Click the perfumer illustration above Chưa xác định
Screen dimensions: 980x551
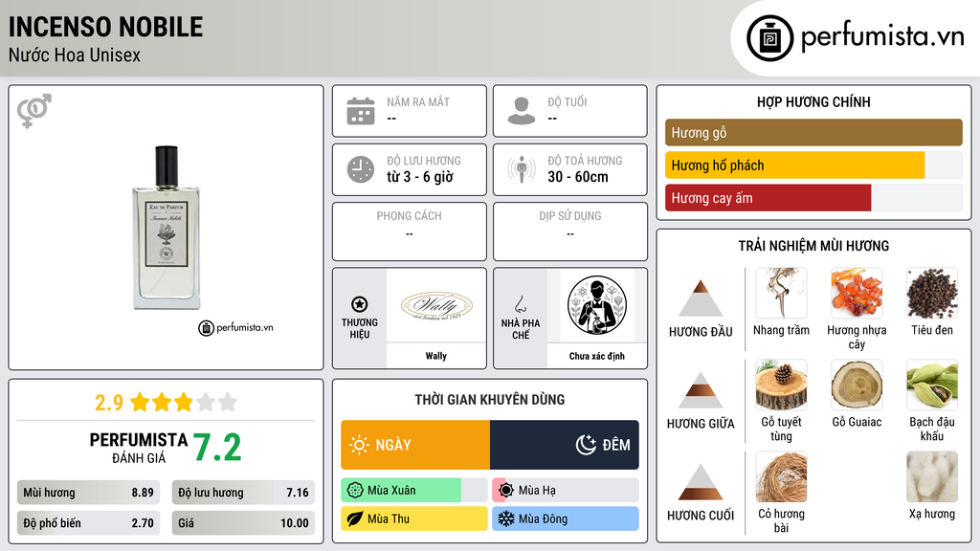[597, 305]
